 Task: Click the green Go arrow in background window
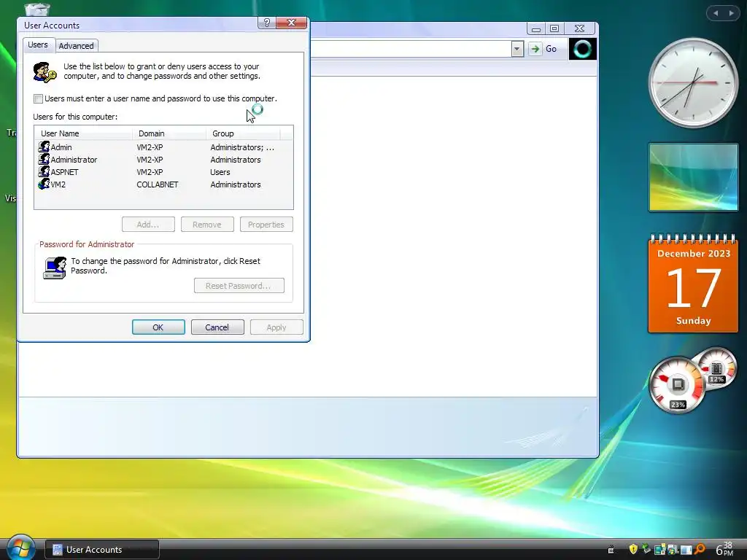pyautogui.click(x=535, y=49)
